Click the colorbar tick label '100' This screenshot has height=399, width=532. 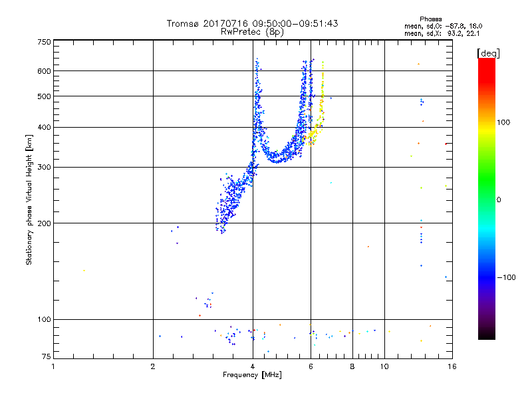click(503, 122)
